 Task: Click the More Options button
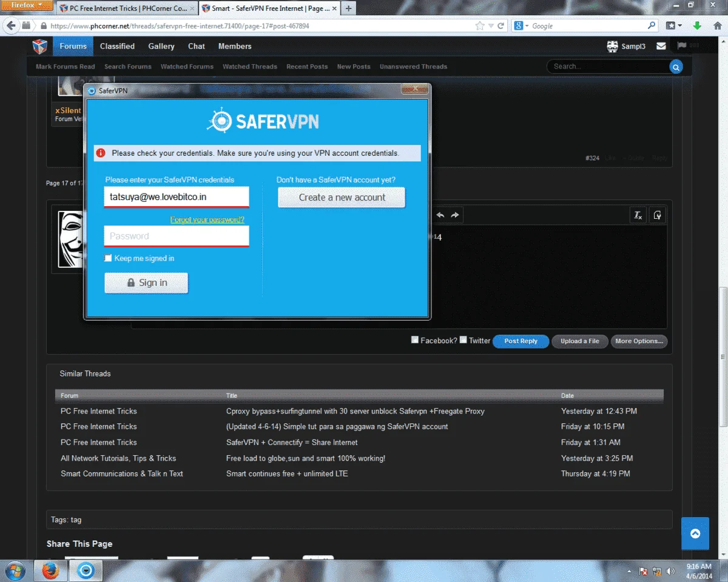coord(639,341)
